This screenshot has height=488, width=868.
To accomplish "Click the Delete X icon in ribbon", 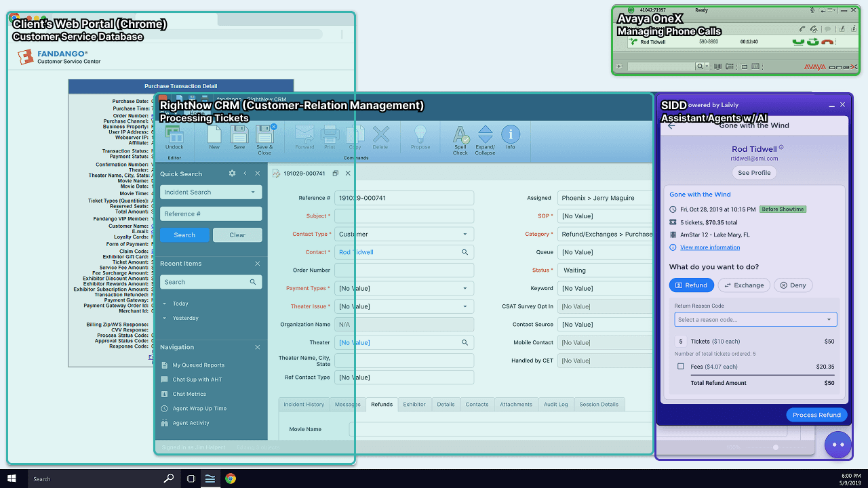I will coord(381,134).
